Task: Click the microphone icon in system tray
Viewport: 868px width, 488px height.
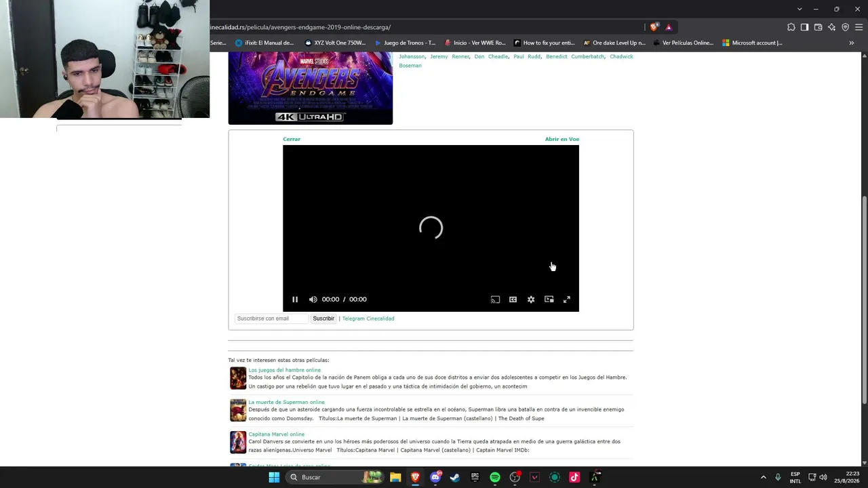Action: click(x=778, y=477)
